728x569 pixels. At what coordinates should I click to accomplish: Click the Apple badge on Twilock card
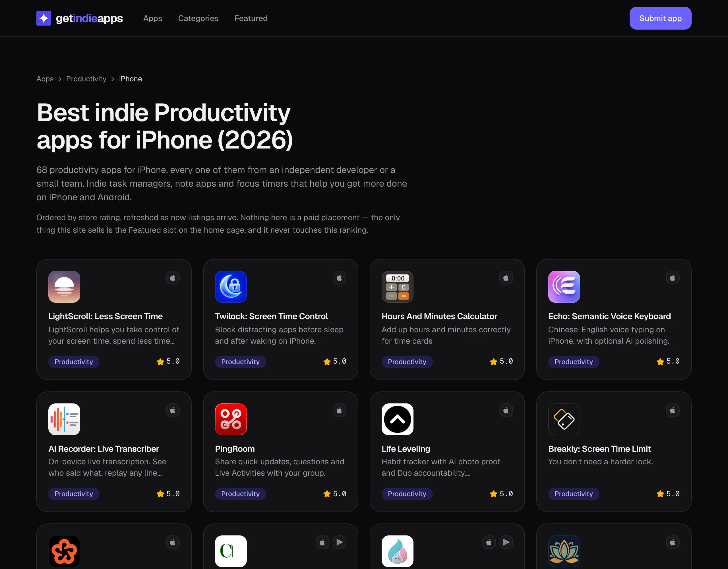tap(339, 278)
